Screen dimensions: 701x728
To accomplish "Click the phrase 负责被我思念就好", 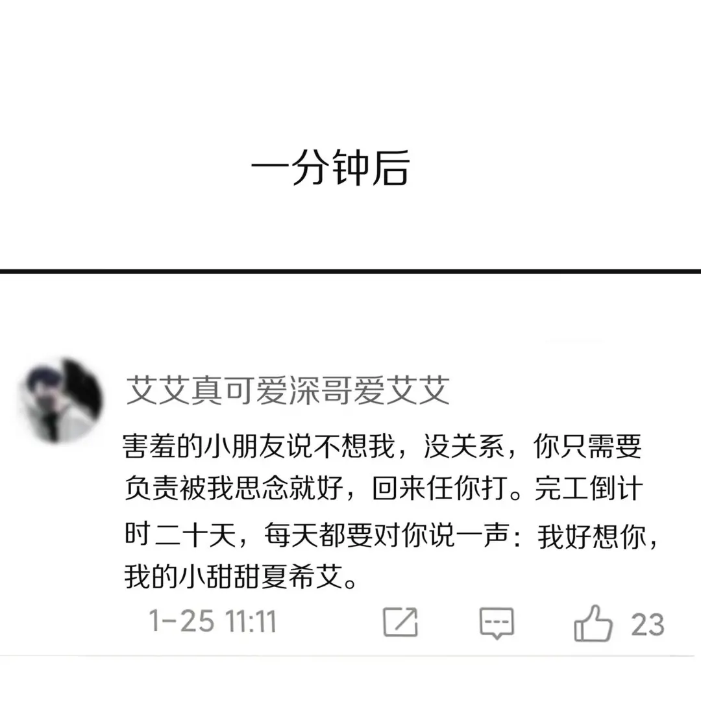I will [234, 489].
